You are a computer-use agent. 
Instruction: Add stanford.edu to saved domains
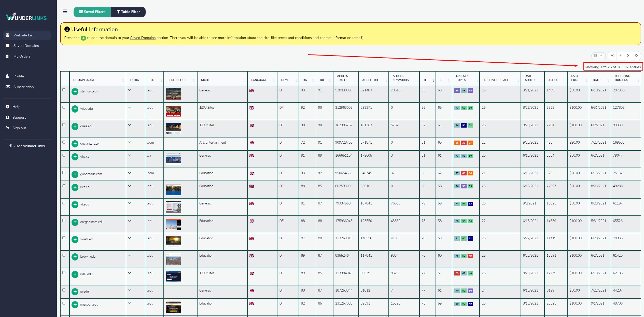pos(75,91)
